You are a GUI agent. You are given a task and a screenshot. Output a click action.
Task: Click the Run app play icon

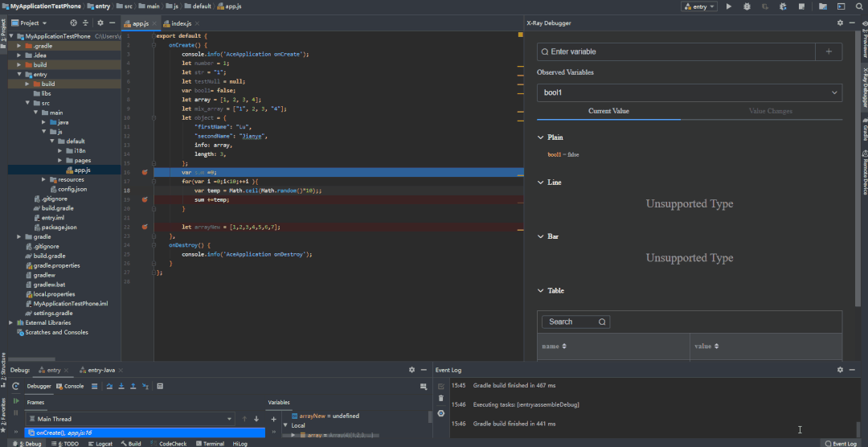(x=729, y=6)
